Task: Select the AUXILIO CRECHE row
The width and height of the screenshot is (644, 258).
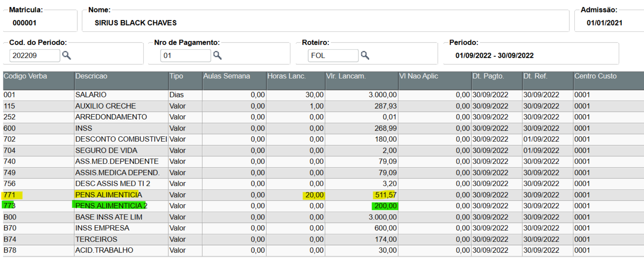Action: click(x=323, y=106)
